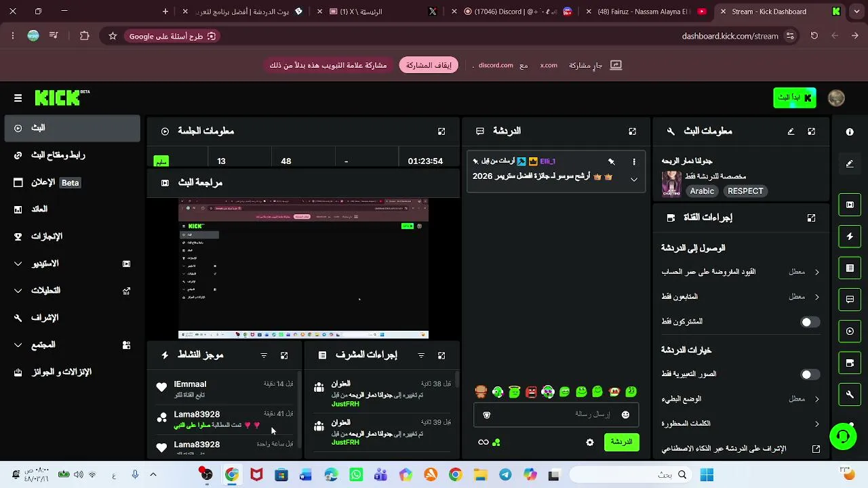The height and width of the screenshot is (488, 868).
Task: Filter the إجراءات المشرف moderator actions
Action: pyautogui.click(x=421, y=355)
